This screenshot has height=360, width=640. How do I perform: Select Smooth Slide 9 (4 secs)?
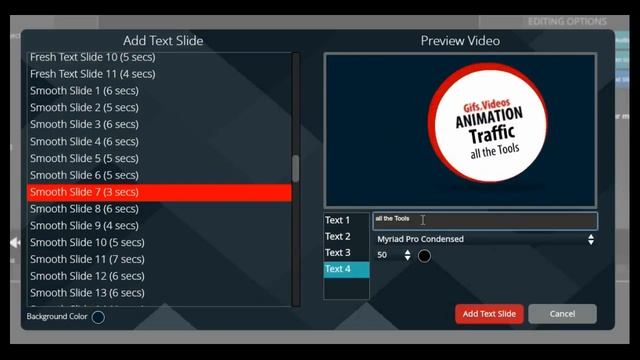point(159,225)
